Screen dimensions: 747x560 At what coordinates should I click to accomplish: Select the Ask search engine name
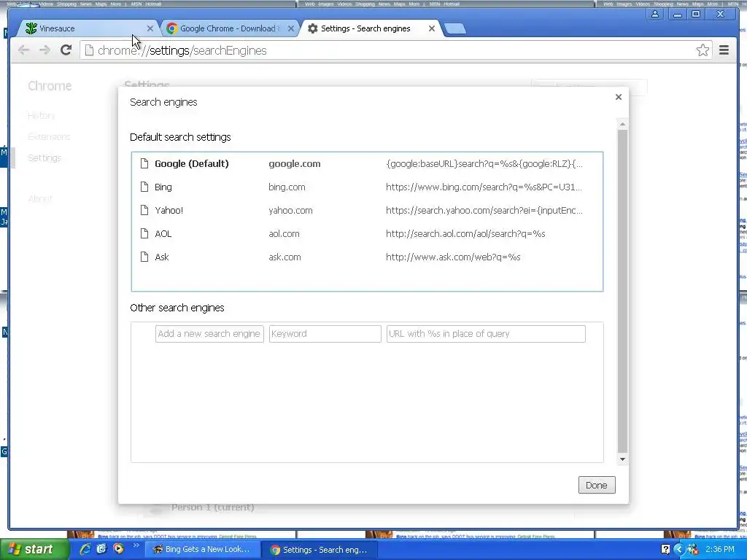[x=161, y=257]
